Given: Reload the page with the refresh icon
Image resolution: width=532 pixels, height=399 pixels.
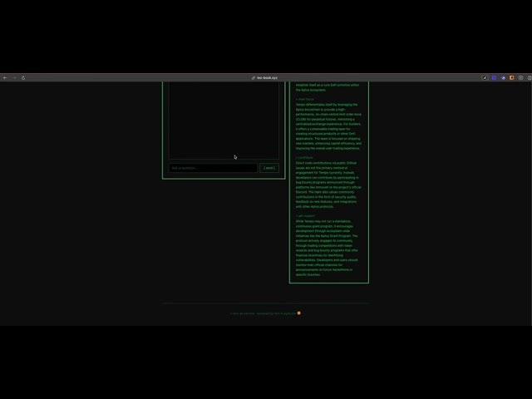Looking at the screenshot, I should (23, 77).
